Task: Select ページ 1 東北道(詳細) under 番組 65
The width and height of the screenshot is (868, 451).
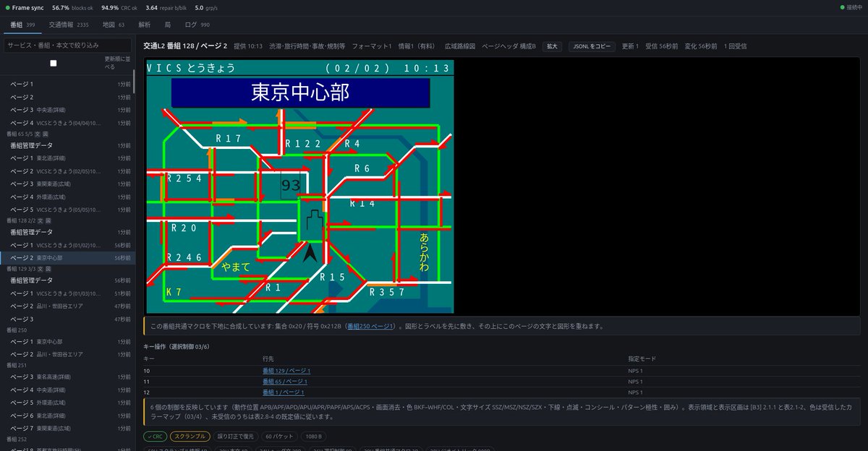Action: (67, 158)
